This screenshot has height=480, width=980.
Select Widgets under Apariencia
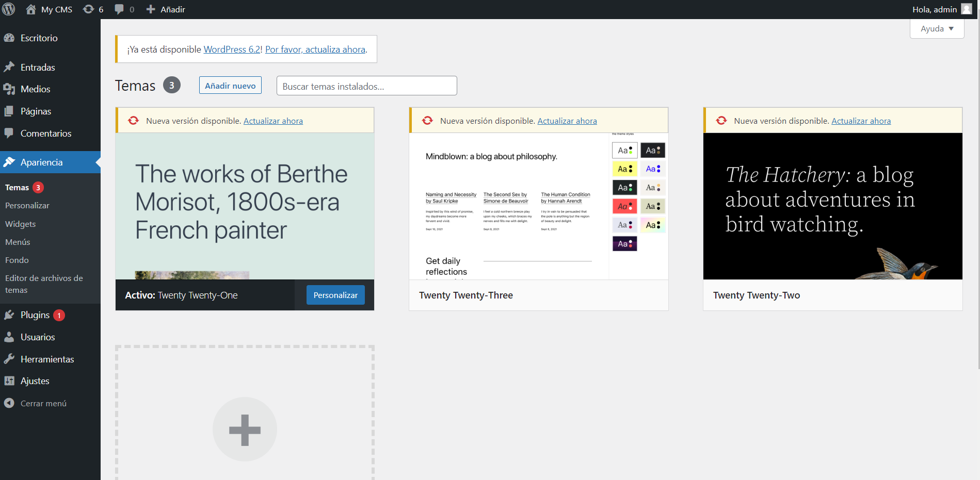[x=21, y=224]
